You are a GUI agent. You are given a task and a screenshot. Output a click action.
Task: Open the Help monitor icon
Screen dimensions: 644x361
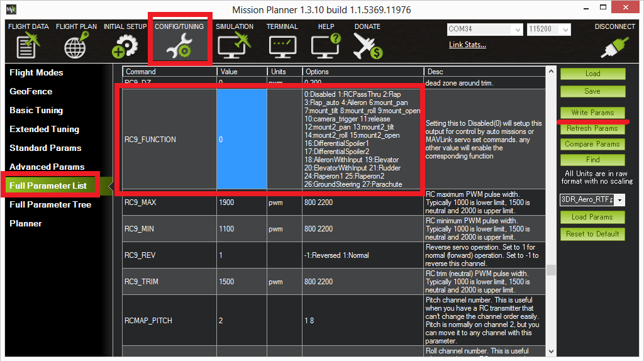[326, 47]
